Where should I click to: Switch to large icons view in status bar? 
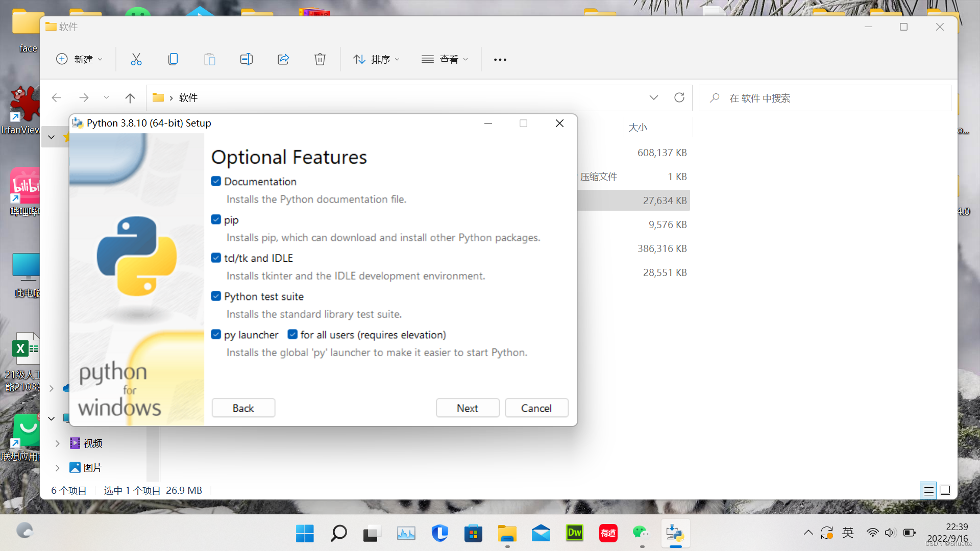click(945, 490)
